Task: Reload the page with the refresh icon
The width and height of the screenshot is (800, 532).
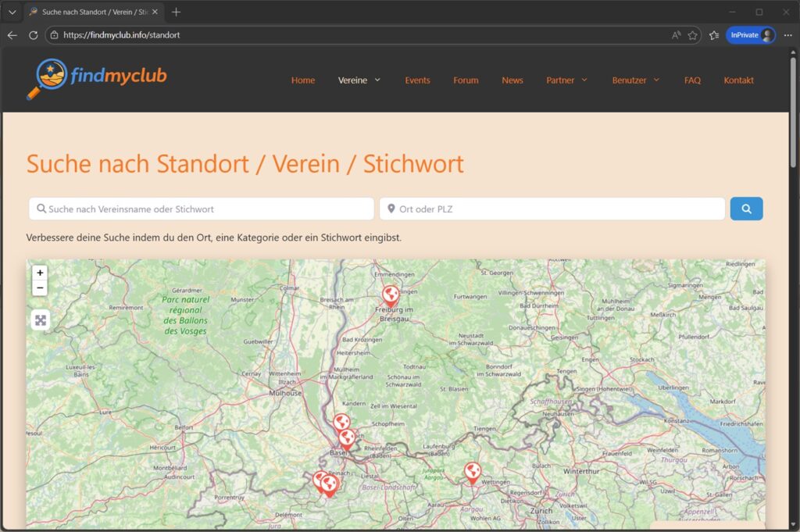Action: pos(32,34)
